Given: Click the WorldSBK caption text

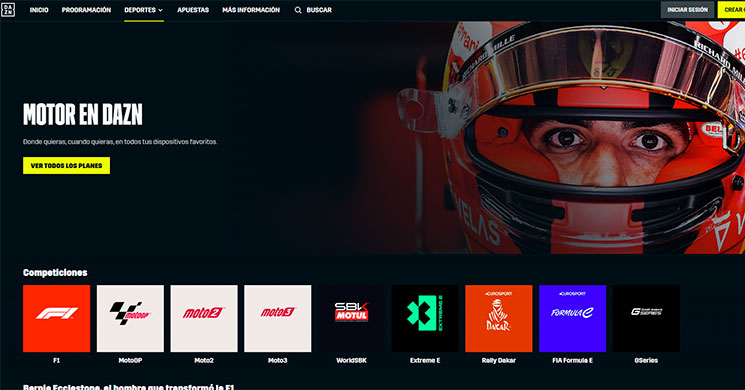Looking at the screenshot, I should pyautogui.click(x=352, y=361).
